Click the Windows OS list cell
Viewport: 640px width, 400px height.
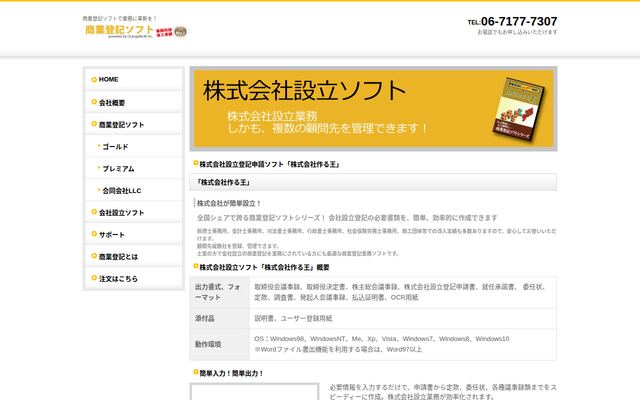point(403,344)
